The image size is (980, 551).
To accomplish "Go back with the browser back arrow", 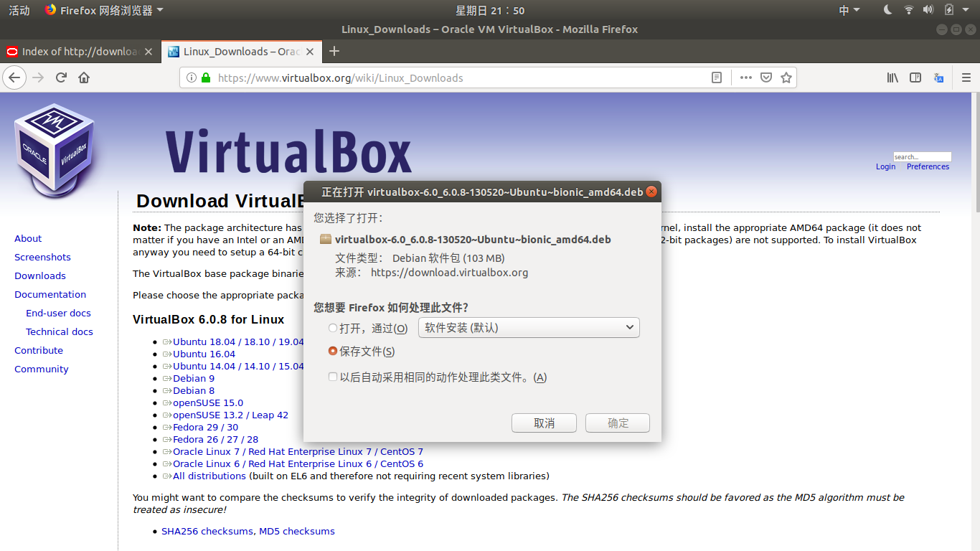I will (14, 77).
